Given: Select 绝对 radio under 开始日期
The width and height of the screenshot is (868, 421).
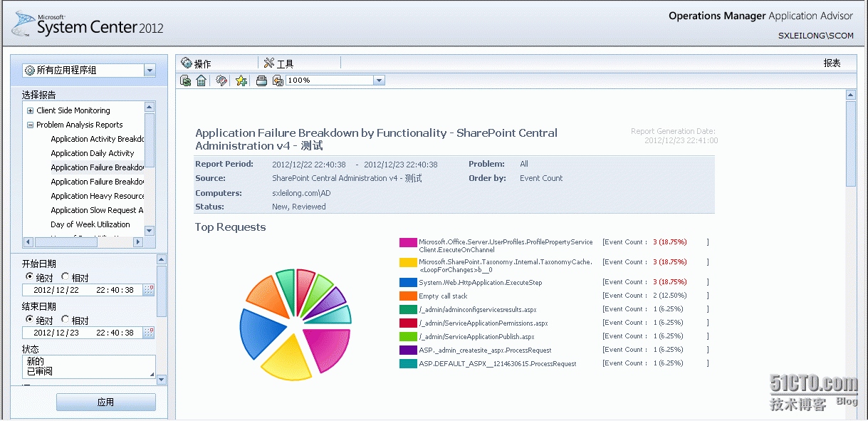Looking at the screenshot, I should click(29, 277).
